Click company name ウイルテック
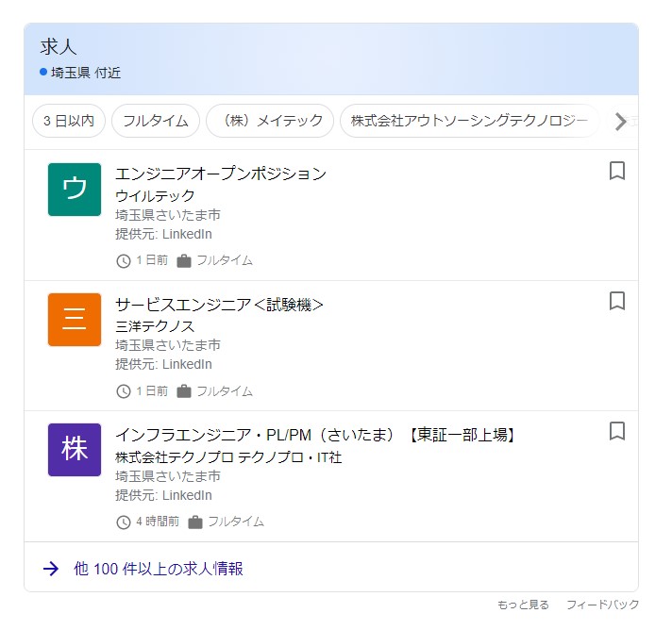Viewport: 672px width, 630px height. coord(155,196)
